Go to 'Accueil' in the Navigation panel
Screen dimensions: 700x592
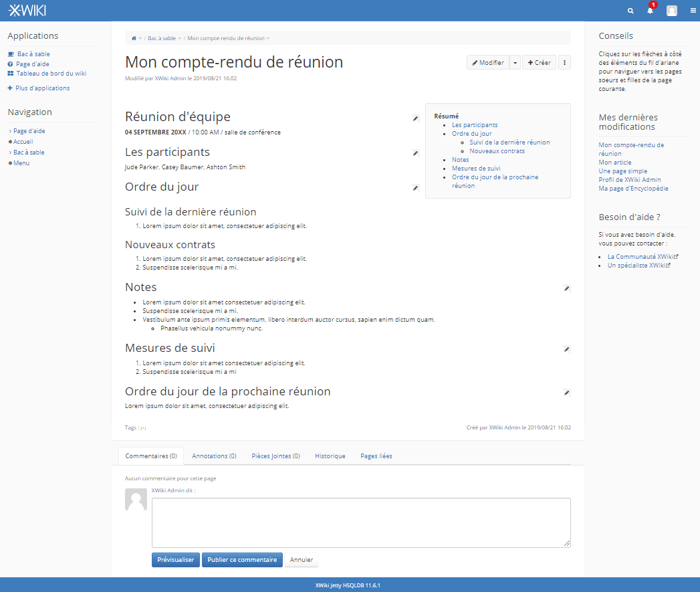[x=23, y=142]
